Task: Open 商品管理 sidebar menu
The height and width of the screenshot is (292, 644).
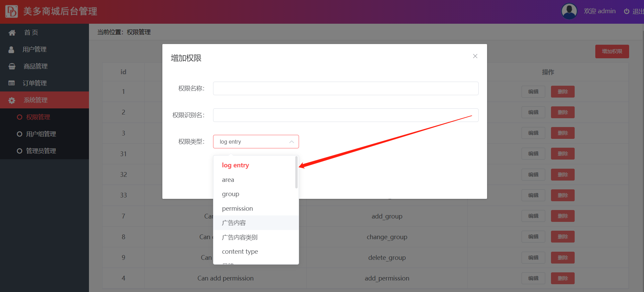Action: coord(44,66)
